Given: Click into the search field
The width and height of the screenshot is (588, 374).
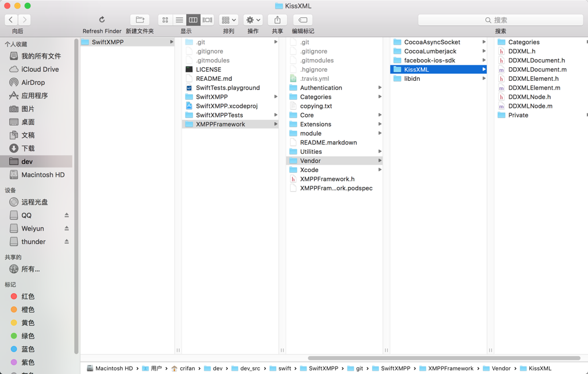Looking at the screenshot, I should [501, 20].
